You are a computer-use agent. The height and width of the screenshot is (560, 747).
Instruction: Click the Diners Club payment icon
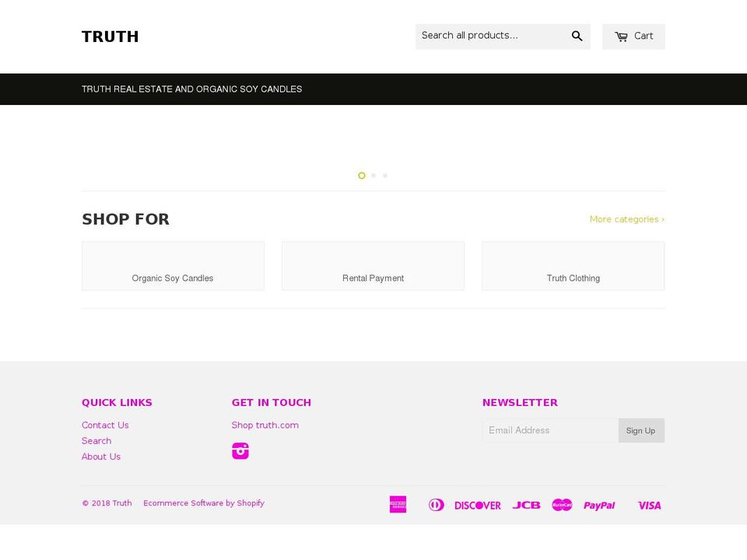pos(436,505)
